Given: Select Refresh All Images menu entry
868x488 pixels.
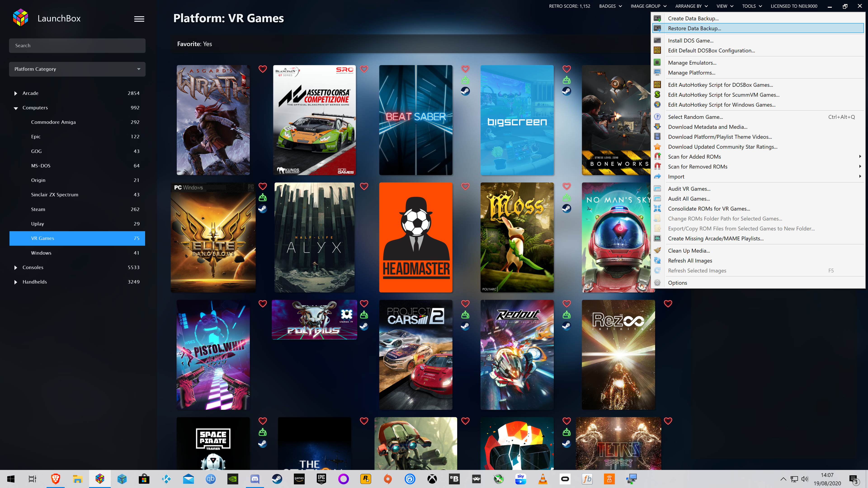Looking at the screenshot, I should (758, 260).
